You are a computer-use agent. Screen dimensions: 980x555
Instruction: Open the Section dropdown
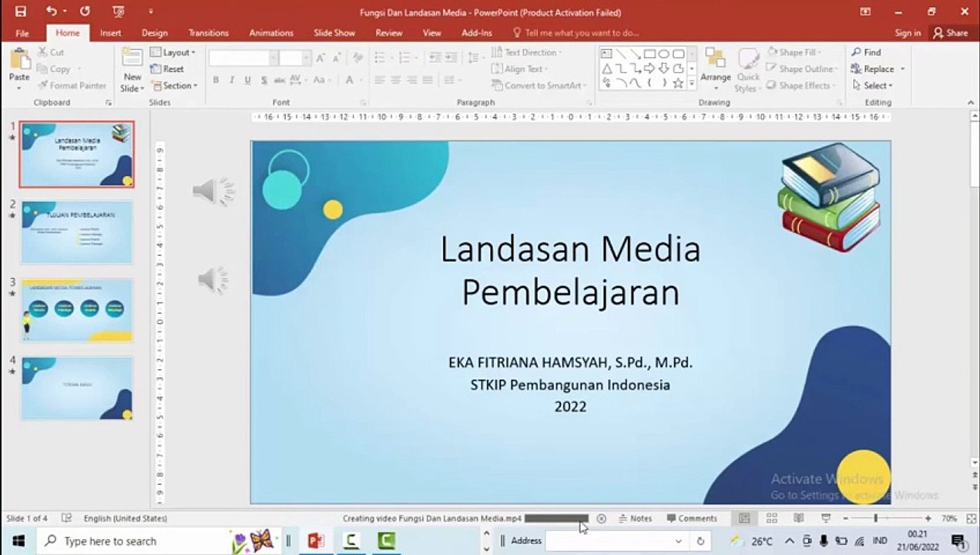click(173, 86)
